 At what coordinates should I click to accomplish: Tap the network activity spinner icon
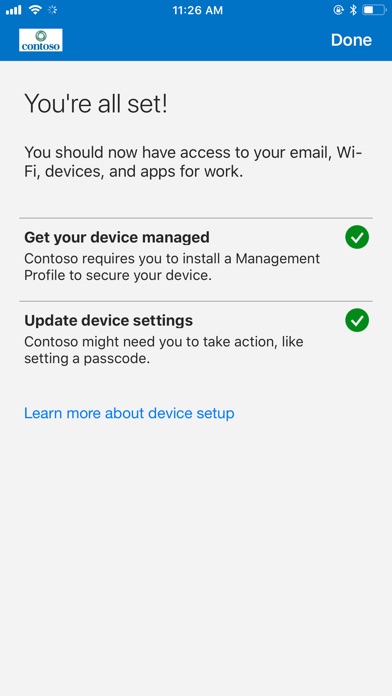click(x=52, y=10)
